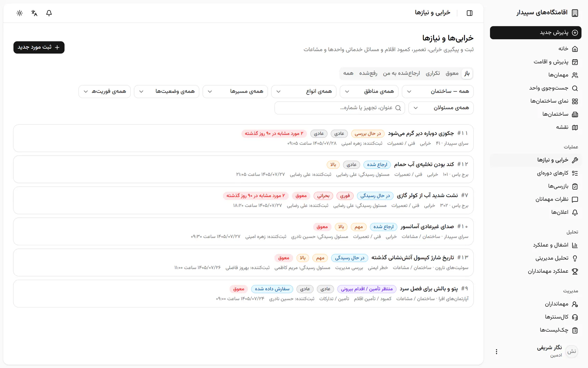Open نقشه map icon

pos(575,128)
